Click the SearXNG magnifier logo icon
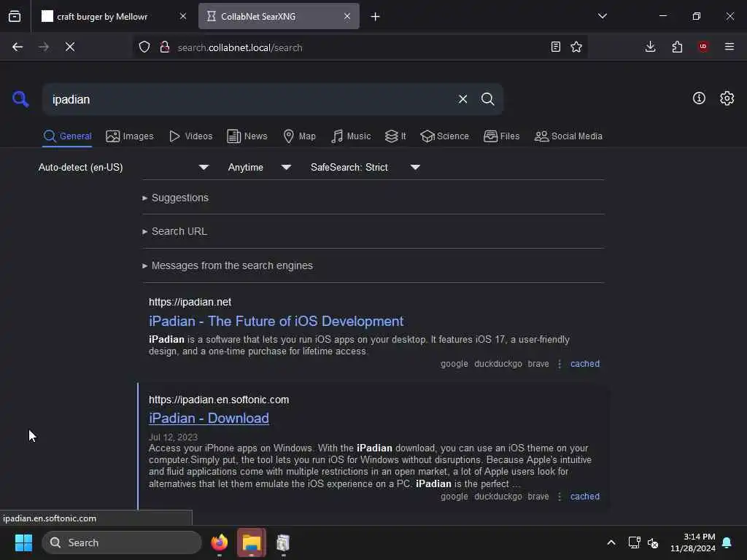This screenshot has height=560, width=747. [20, 99]
